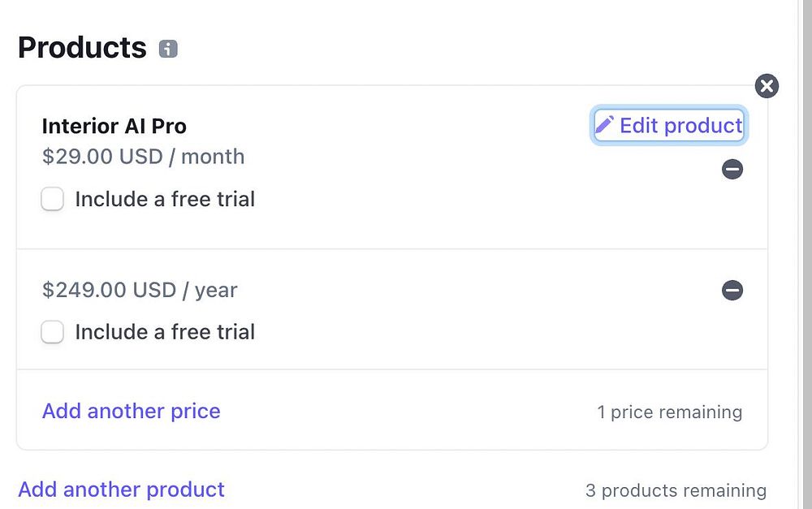Viewport: 812px width, 509px height.
Task: Click "Include a free trial" label under monthly price
Action: [165, 199]
